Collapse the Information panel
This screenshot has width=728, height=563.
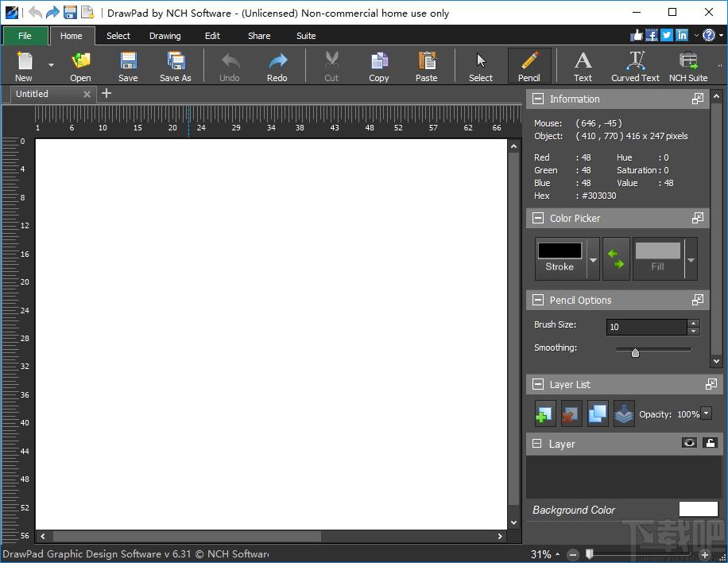[x=537, y=99]
